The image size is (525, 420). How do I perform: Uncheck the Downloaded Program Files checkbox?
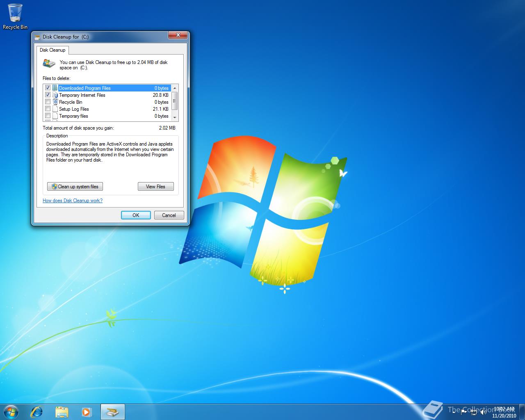(x=48, y=88)
